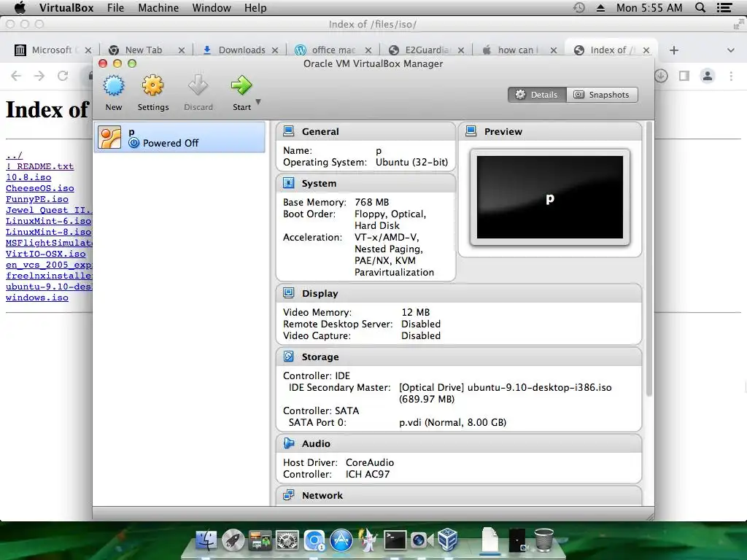Click the Time Machine menu bar icon
The height and width of the screenshot is (560, 747).
coord(578,7)
